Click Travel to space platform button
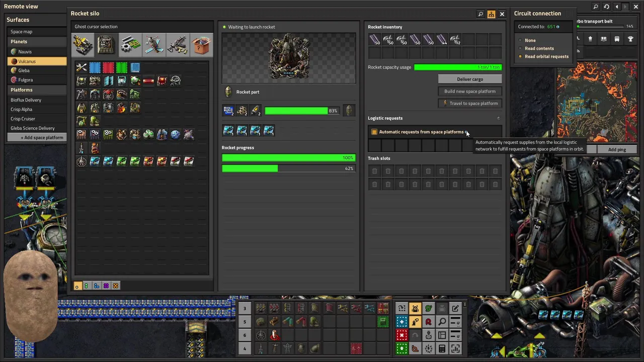Image resolution: width=644 pixels, height=362 pixels. point(470,104)
